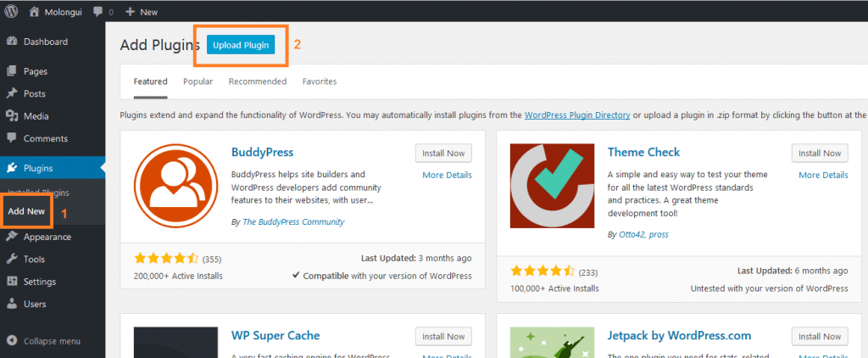Click the New label in admin bar
Image resolution: width=868 pixels, height=358 pixels.
click(149, 12)
